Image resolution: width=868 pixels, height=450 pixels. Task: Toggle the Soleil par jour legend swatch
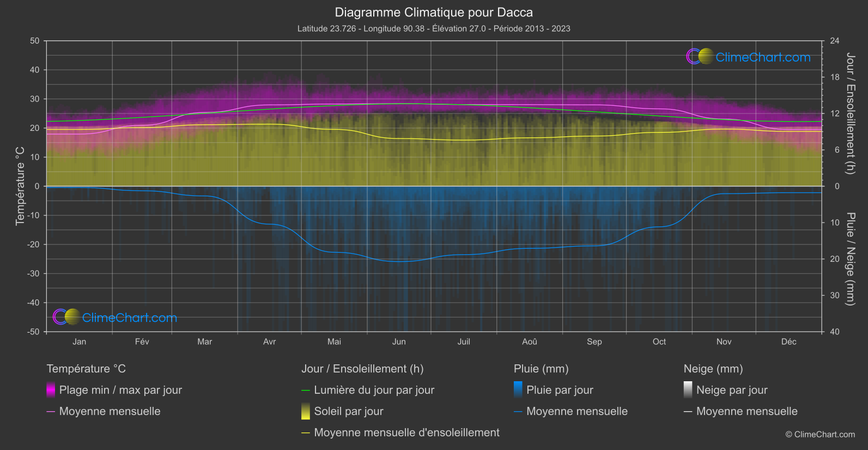pos(306,411)
